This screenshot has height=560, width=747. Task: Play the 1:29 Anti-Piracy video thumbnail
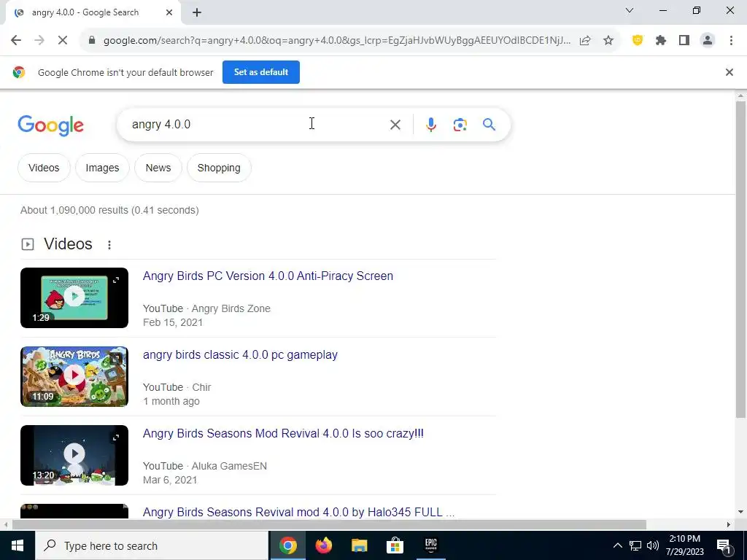point(74,297)
